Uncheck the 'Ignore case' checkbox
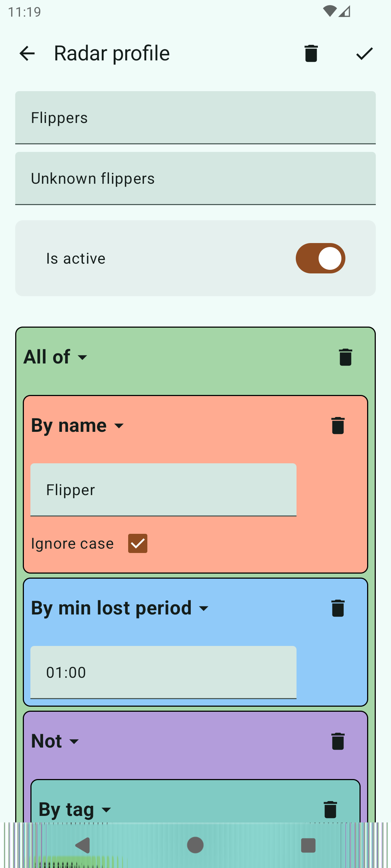 click(x=138, y=543)
